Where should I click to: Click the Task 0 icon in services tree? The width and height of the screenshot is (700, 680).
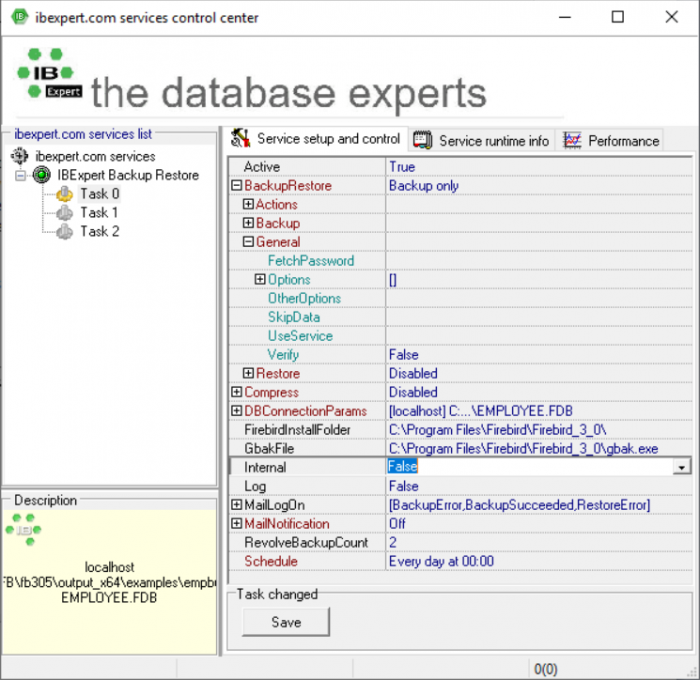coord(65,194)
